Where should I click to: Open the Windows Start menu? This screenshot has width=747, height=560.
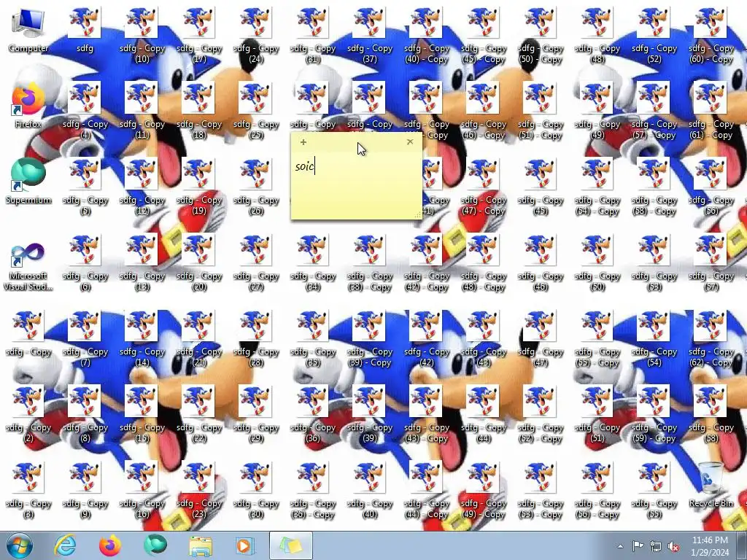pos(19,545)
